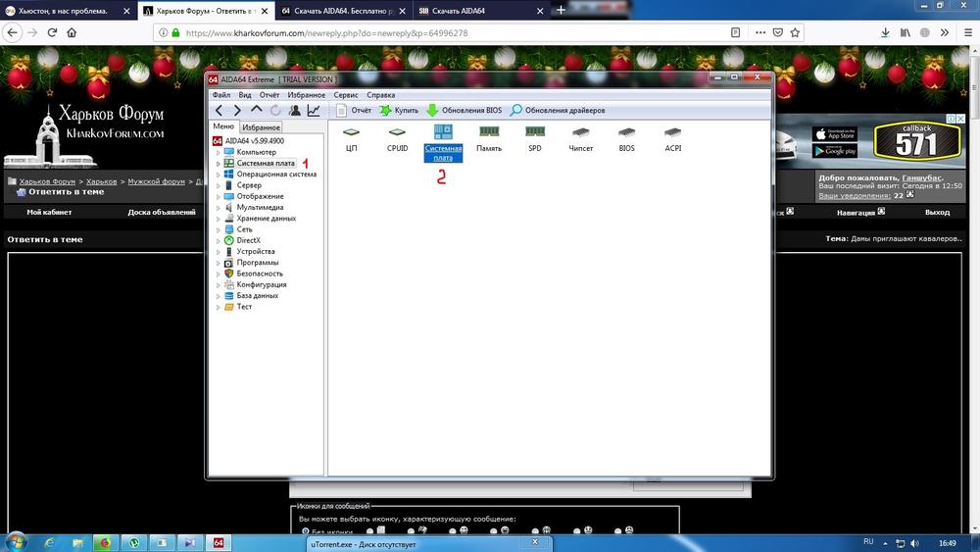The image size is (980, 552).
Task: Select База данных in the tree
Action: click(257, 296)
